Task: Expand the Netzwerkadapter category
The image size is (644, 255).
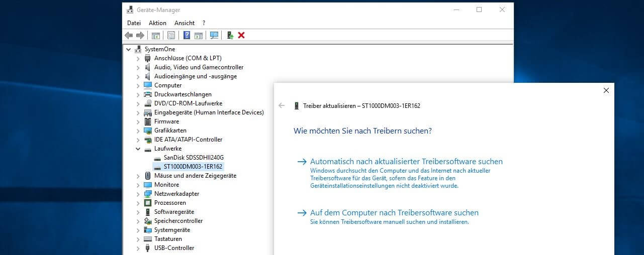Action: tap(138, 194)
